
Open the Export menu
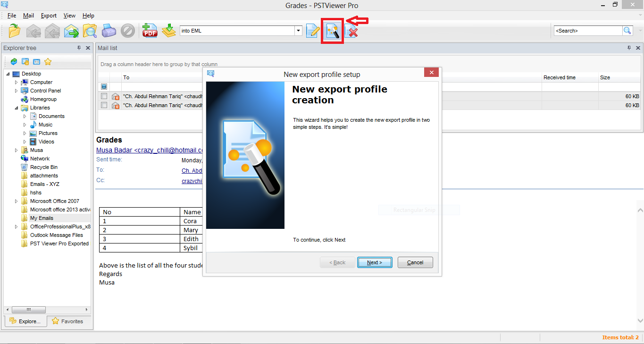49,16
